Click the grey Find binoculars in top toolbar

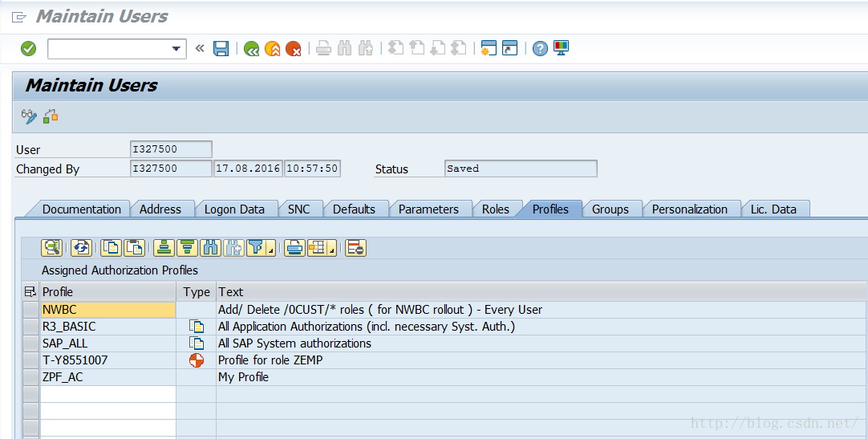tap(344, 49)
